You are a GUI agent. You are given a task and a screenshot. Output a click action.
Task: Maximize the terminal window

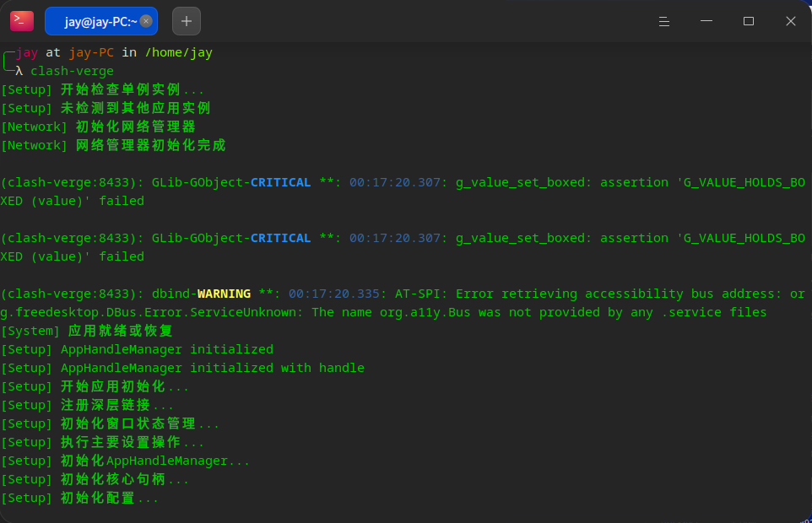pyautogui.click(x=749, y=21)
